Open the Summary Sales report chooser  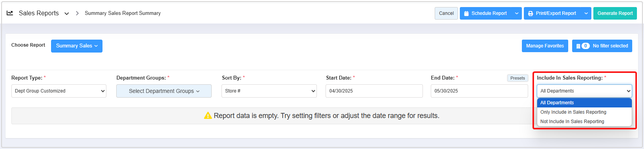77,46
